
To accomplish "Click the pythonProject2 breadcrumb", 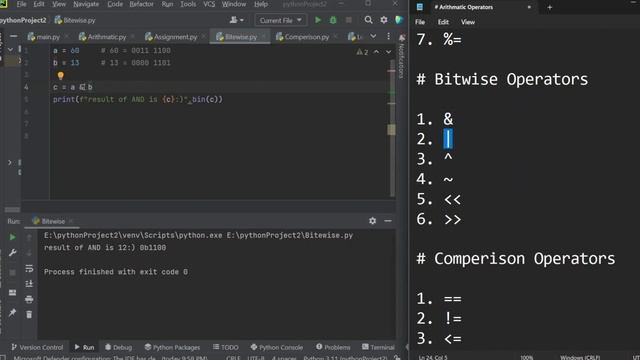I will pos(23,20).
